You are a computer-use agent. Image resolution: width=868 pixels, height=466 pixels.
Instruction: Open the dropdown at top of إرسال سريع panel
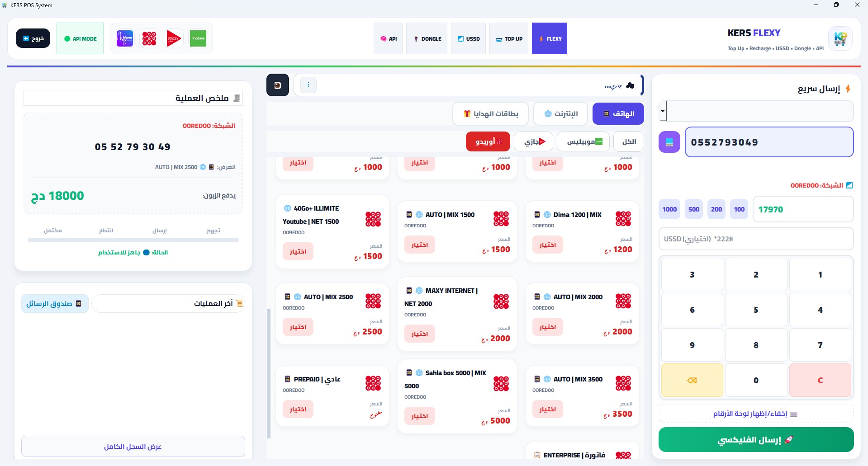[x=756, y=111]
